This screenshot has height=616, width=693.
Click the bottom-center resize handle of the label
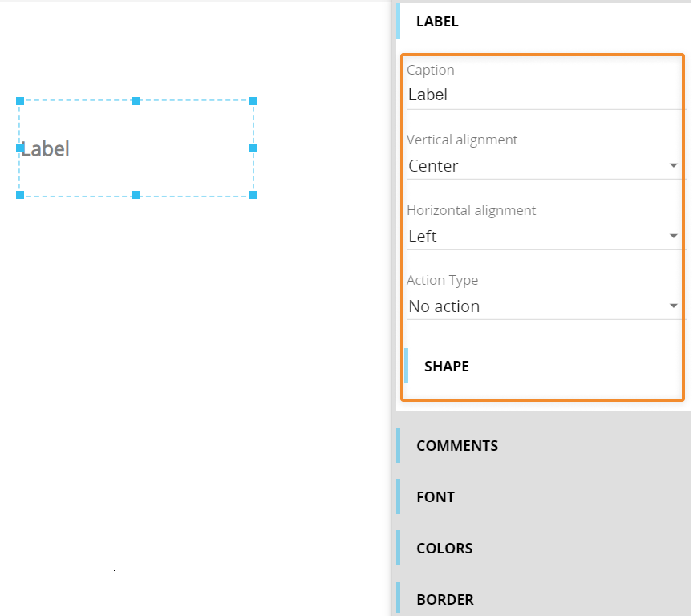click(136, 195)
